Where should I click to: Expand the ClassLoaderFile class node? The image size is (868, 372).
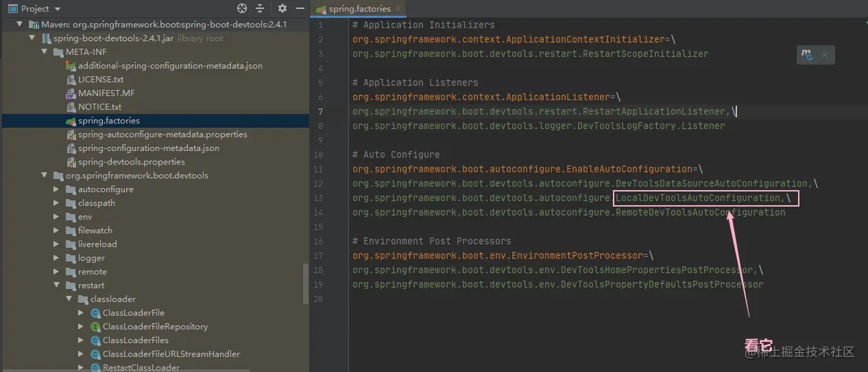[82, 313]
